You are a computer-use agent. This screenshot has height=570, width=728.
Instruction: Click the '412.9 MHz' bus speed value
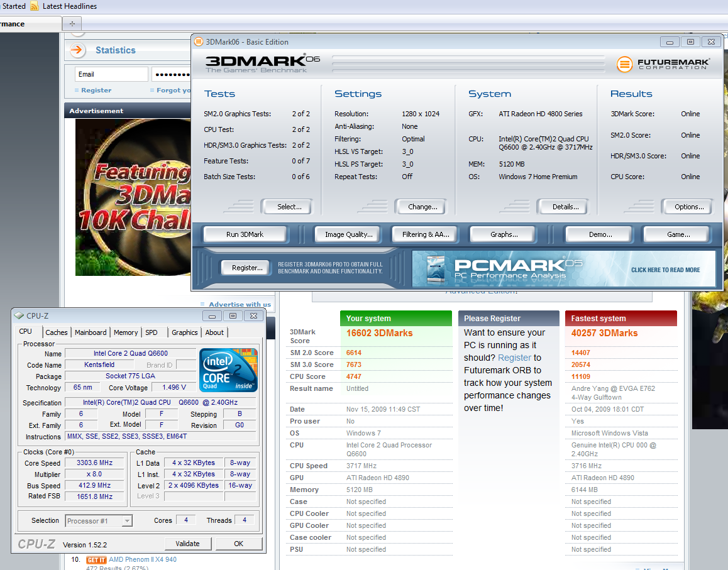coord(95,485)
